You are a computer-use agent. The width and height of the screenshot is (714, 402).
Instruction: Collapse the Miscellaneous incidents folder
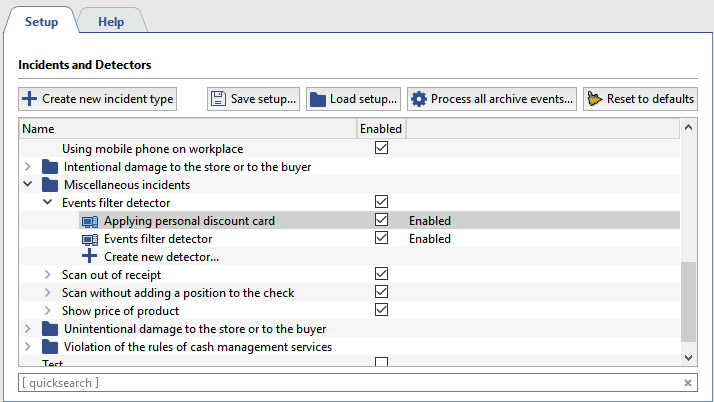tap(28, 185)
